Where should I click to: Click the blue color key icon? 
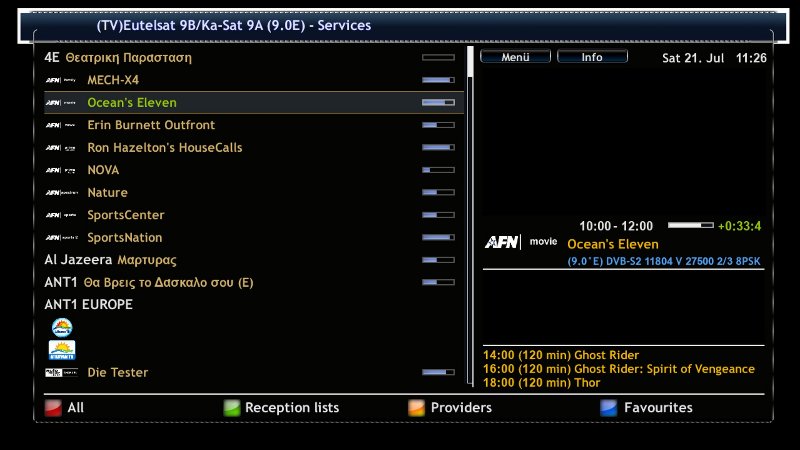point(609,408)
